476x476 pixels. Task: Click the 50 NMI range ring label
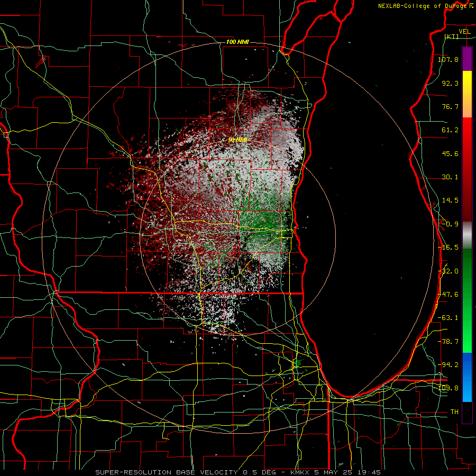click(237, 140)
